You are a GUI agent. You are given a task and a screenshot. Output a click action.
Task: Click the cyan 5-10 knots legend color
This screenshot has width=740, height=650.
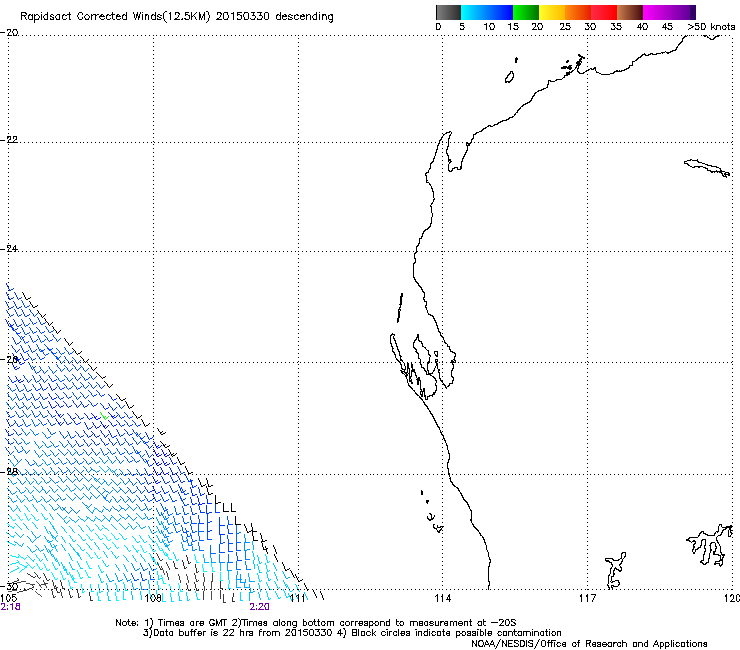(x=474, y=12)
